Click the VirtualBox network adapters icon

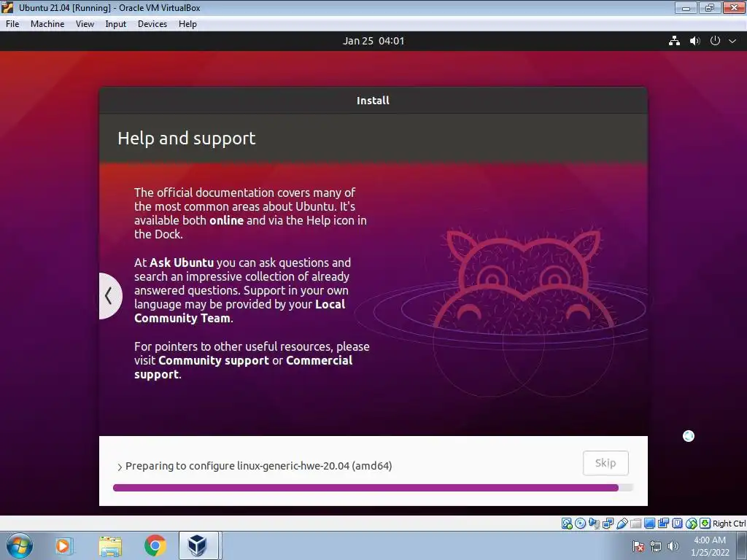point(608,524)
